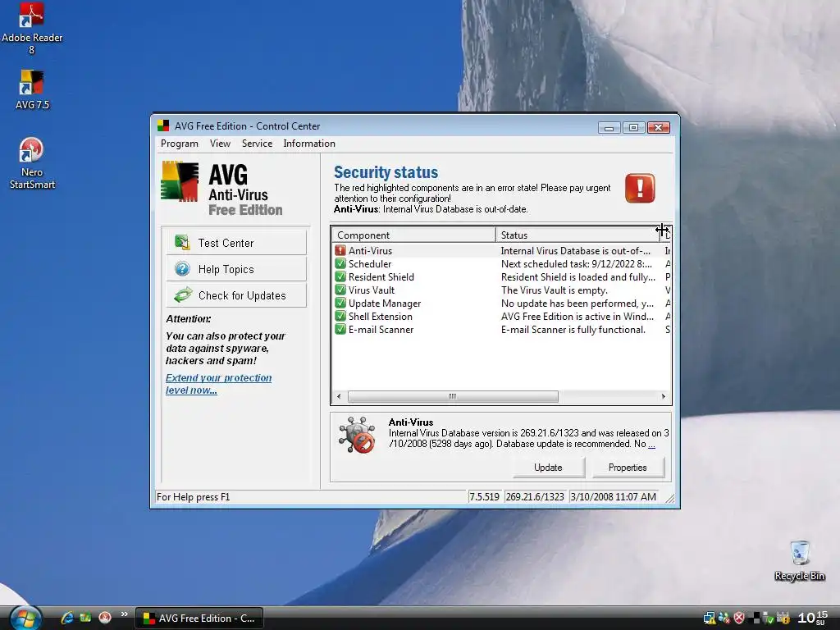The image size is (840, 630).
Task: Select the Anti-Virus component row
Action: (501, 251)
